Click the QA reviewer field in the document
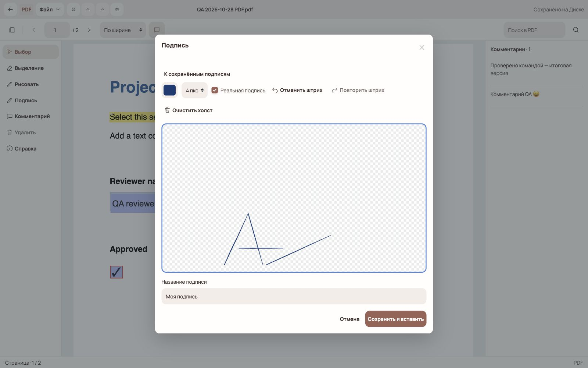 133,203
